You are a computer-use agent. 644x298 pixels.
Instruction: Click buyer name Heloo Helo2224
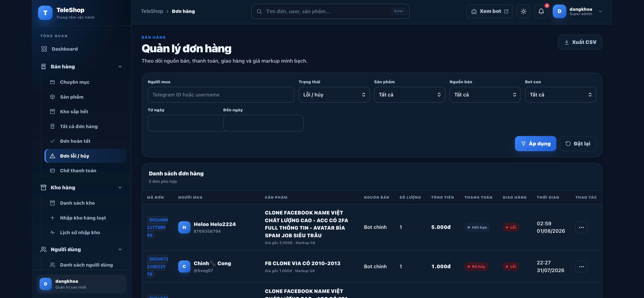(x=215, y=224)
